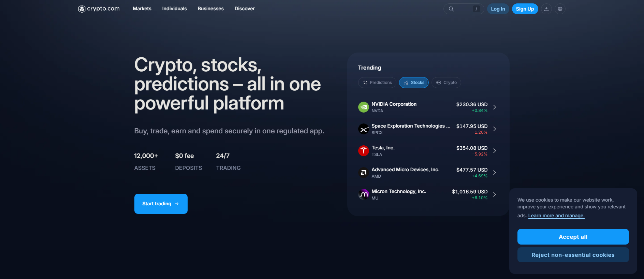Open the Individuals menu
Viewport: 644px width, 279px height.
coord(174,9)
